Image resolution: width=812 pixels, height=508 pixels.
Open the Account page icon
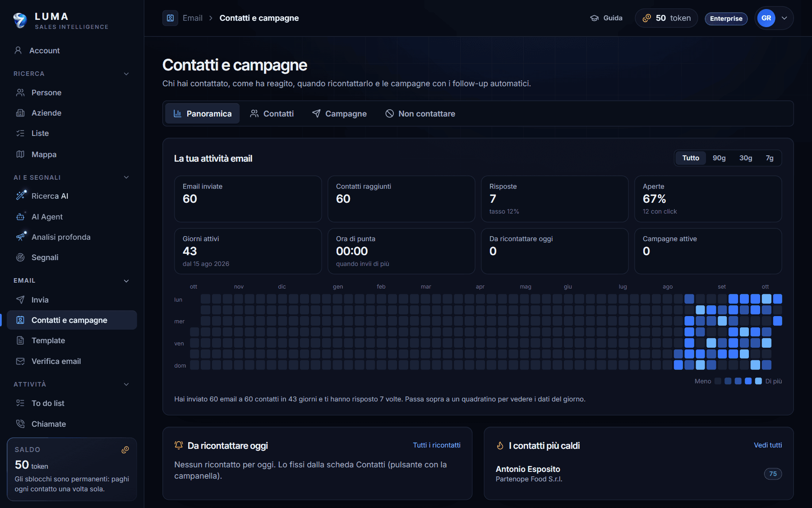pos(18,51)
